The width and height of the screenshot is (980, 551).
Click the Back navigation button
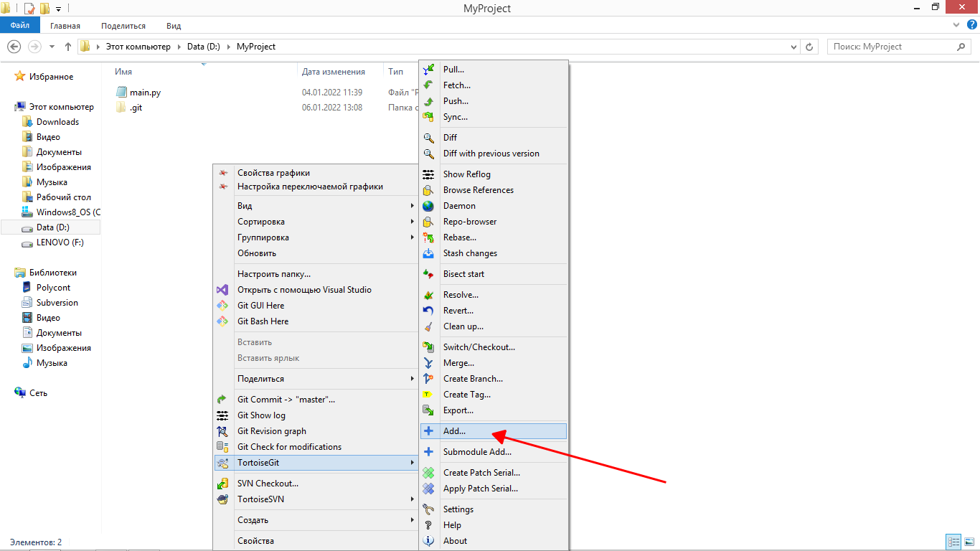coord(14,47)
